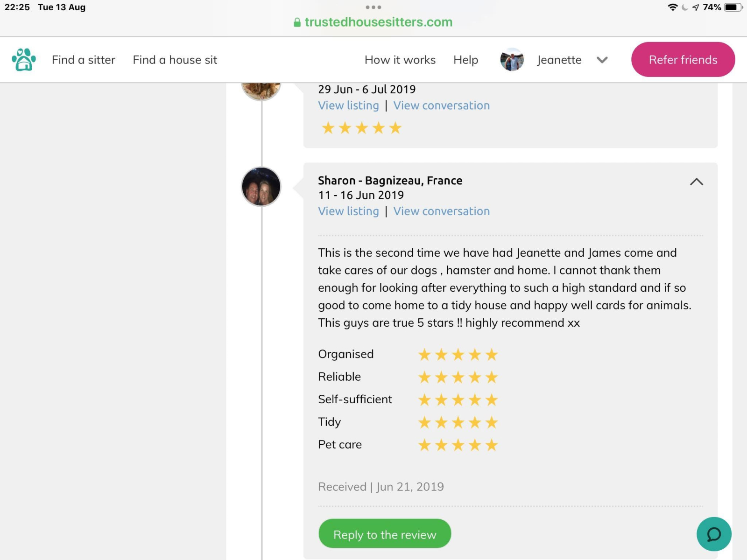
Task: Click the Help menu item
Action: [465, 60]
